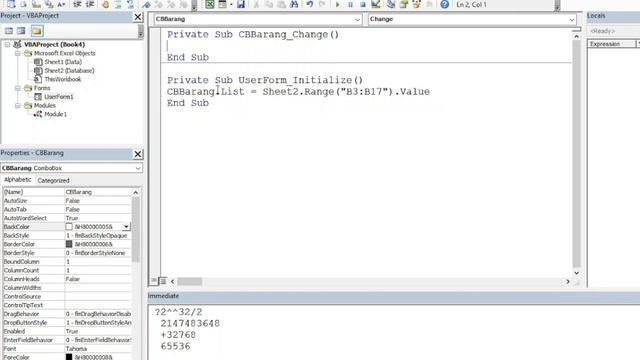
Task: Open the Properties Window toolbar icon
Action: point(404,4)
